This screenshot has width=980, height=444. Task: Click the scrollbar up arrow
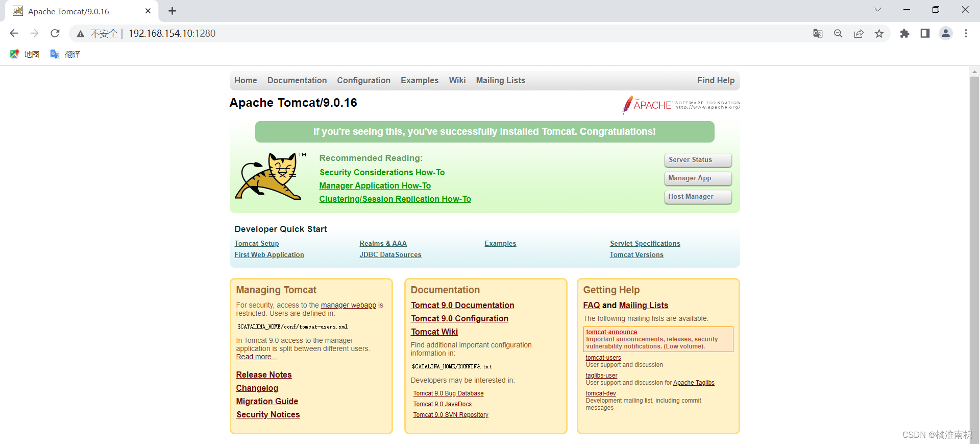[x=974, y=72]
